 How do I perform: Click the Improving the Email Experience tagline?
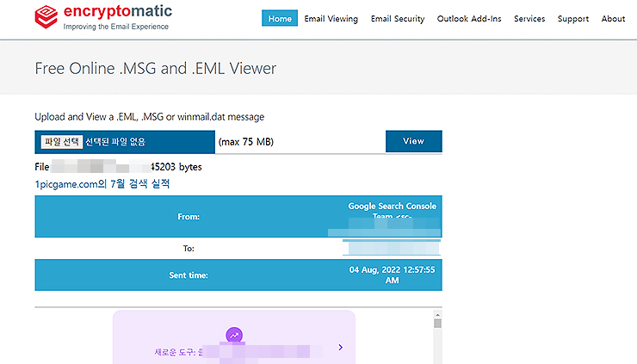tap(116, 27)
